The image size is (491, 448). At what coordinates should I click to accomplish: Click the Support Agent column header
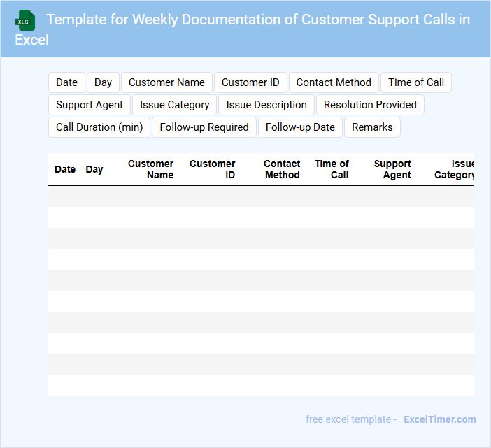(392, 169)
